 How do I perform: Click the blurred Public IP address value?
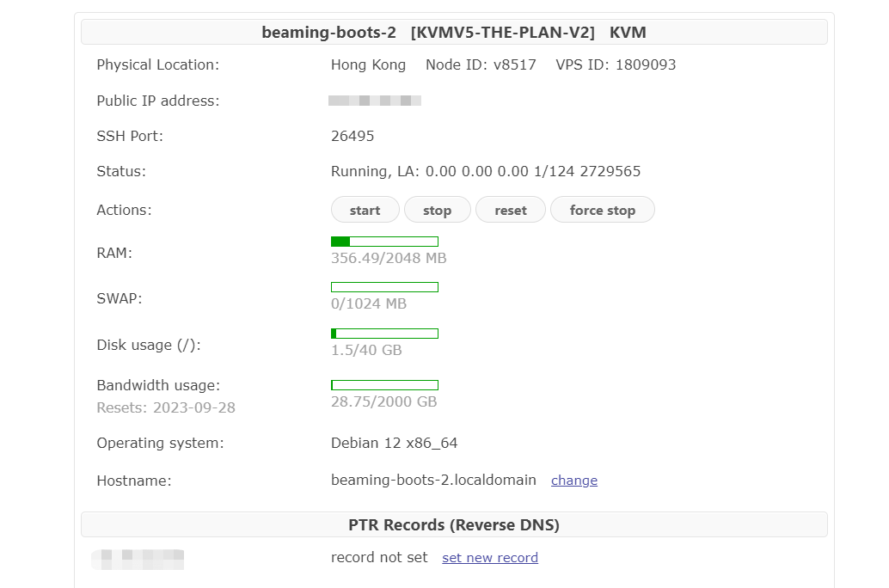click(375, 101)
